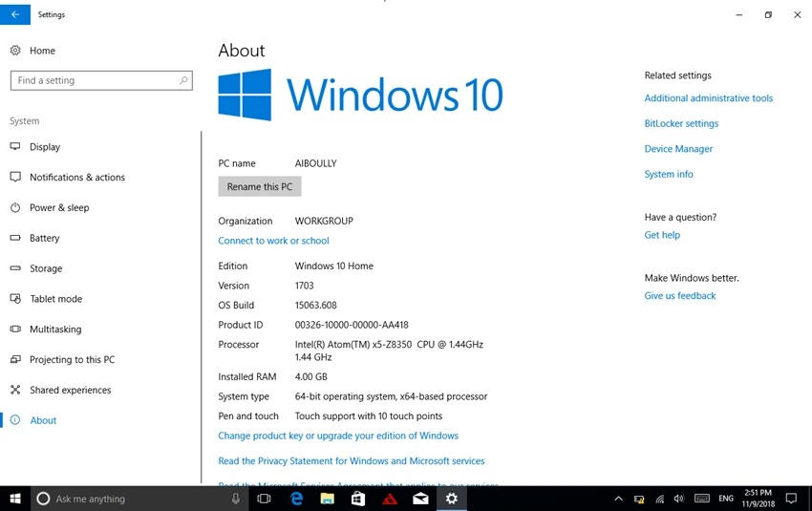Click the search magnifier in Find a setting
812x511 pixels.
(x=183, y=80)
